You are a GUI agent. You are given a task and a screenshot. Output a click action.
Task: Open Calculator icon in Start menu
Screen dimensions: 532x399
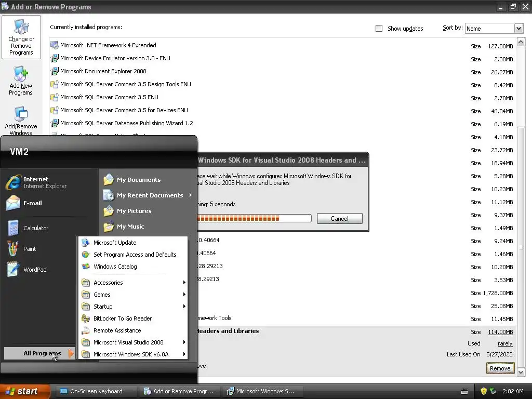click(13, 228)
